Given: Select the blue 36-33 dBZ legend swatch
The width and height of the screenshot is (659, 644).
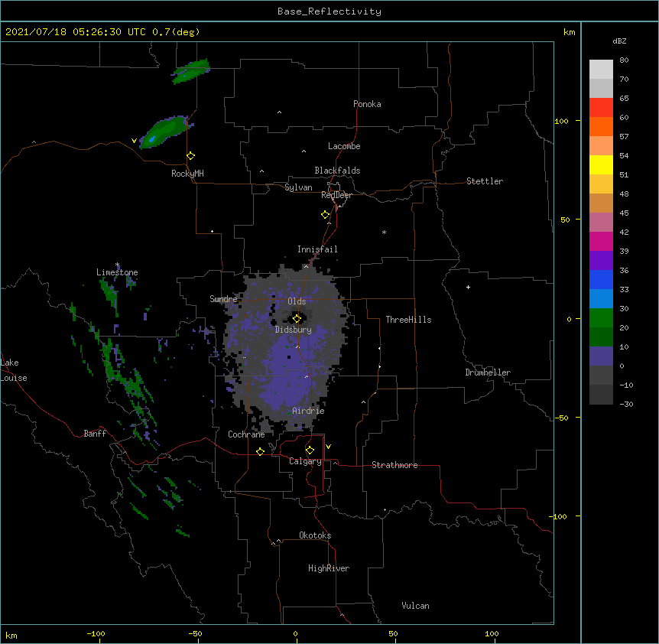Looking at the screenshot, I should (x=601, y=279).
